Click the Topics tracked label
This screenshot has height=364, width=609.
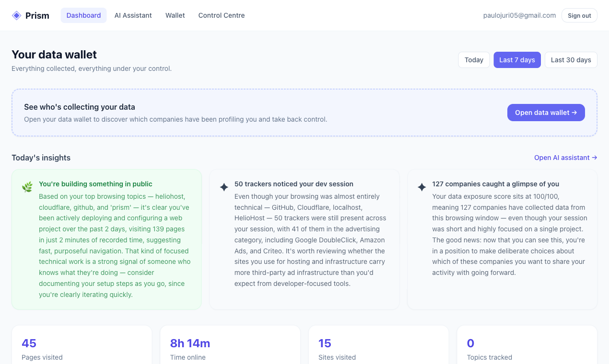click(x=490, y=357)
